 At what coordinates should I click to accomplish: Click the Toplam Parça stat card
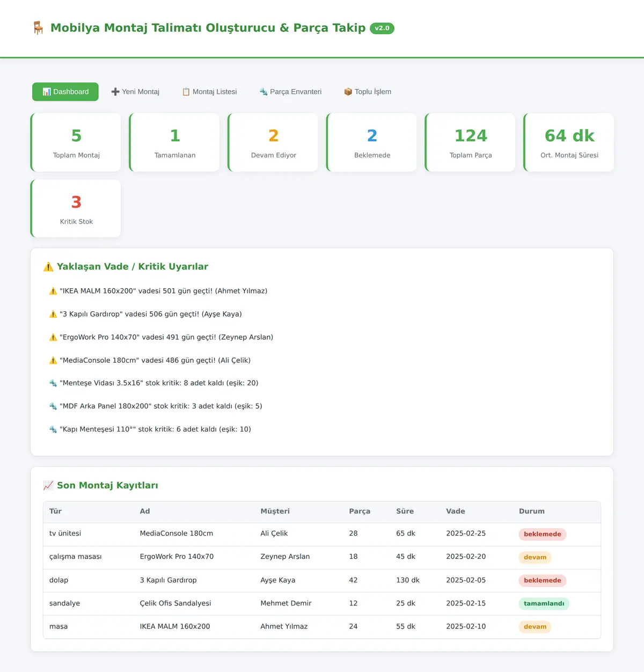(x=470, y=142)
